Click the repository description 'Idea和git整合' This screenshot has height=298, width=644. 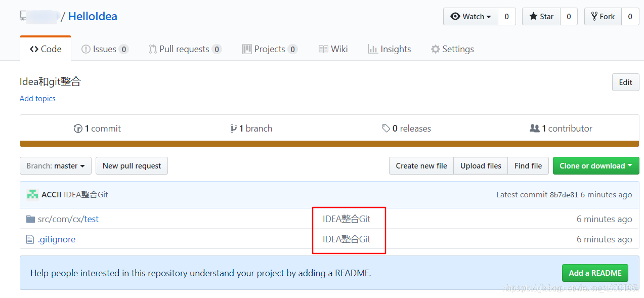(50, 82)
